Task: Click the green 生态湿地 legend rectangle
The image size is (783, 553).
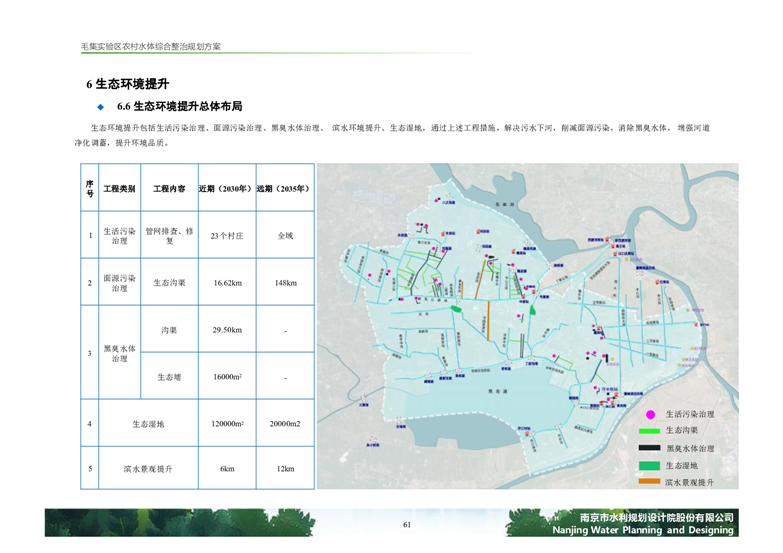Action: (x=650, y=465)
